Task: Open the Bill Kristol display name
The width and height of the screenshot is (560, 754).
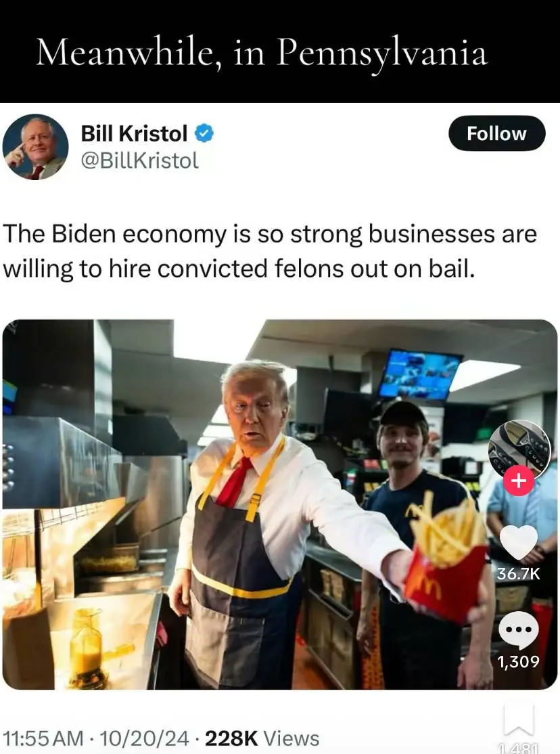Action: 134,133
